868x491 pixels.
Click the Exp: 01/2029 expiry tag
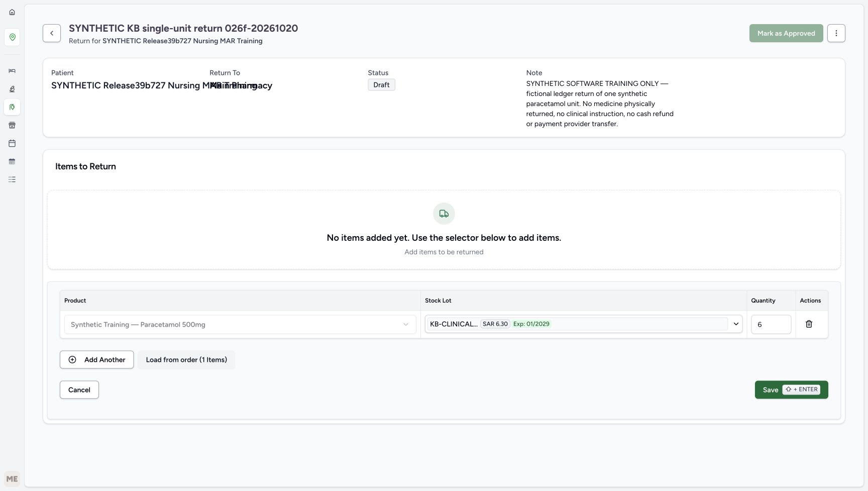(531, 324)
